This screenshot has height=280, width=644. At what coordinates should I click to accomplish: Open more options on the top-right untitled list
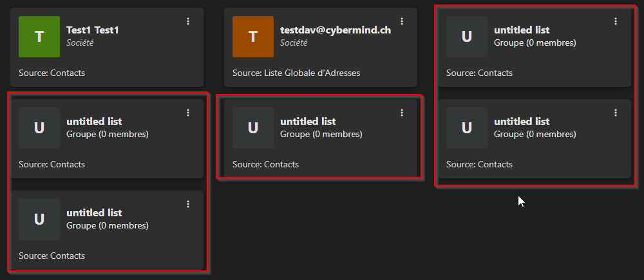(616, 21)
